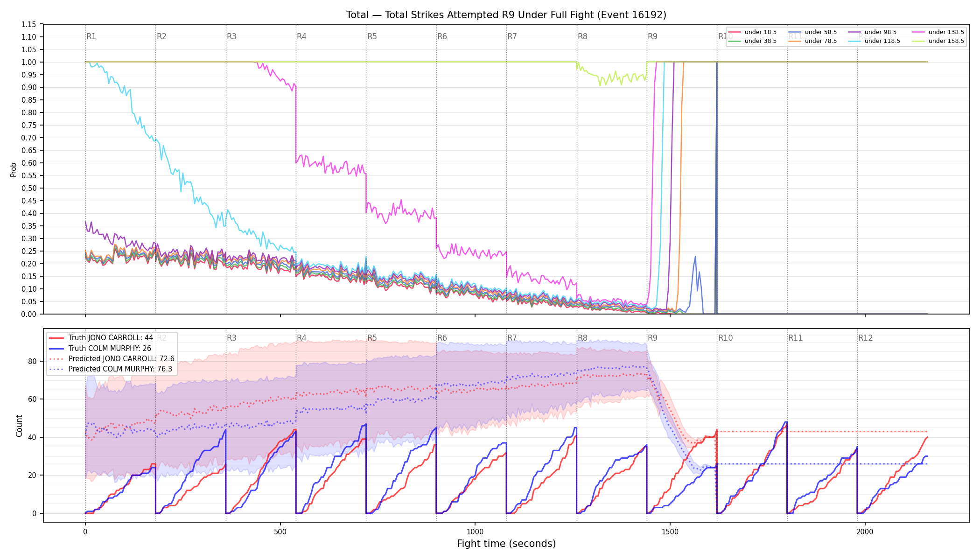Viewport: 980px width, 560px height.
Task: Click the R9 round label in probability chart
Action: click(652, 36)
